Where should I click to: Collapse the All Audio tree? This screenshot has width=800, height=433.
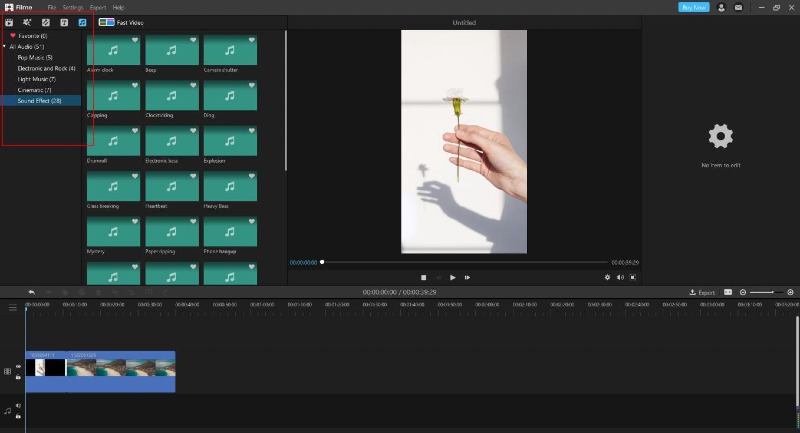click(x=5, y=46)
